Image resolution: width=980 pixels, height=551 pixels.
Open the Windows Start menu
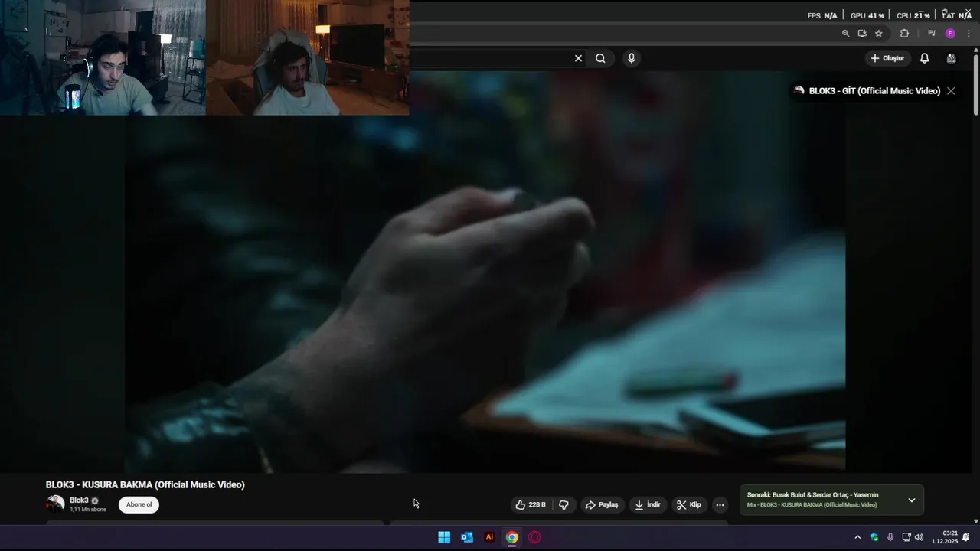444,537
